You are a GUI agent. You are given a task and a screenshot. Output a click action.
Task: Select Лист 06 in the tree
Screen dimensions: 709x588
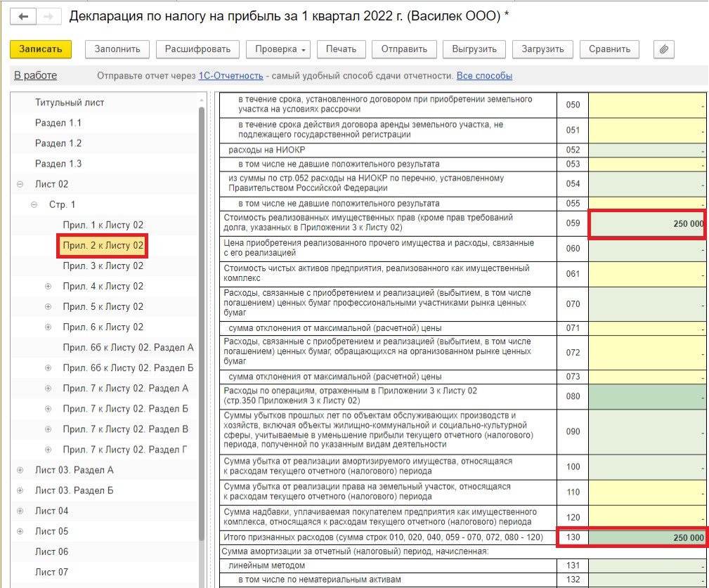click(x=51, y=551)
